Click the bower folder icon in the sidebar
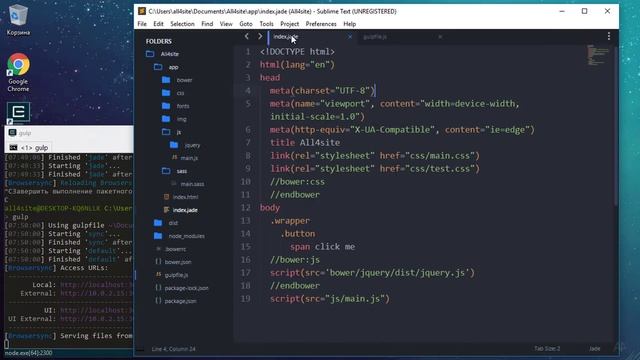640x360 pixels. [x=166, y=80]
